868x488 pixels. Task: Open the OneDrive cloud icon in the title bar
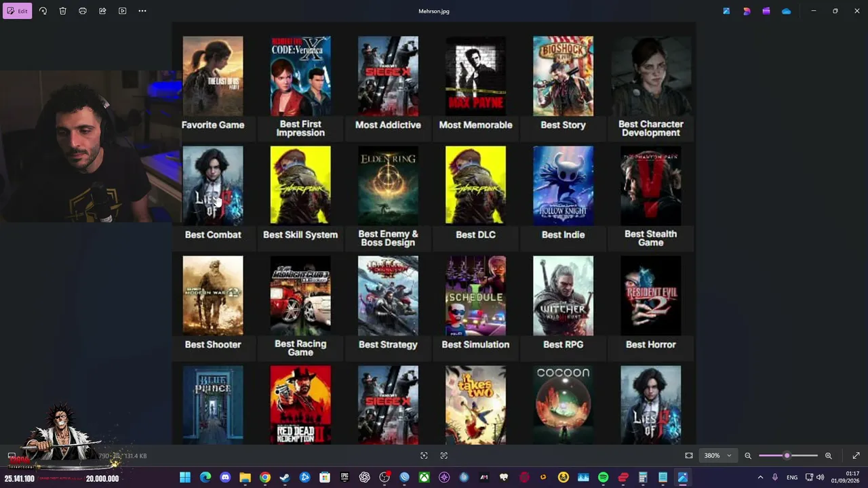[x=786, y=11]
